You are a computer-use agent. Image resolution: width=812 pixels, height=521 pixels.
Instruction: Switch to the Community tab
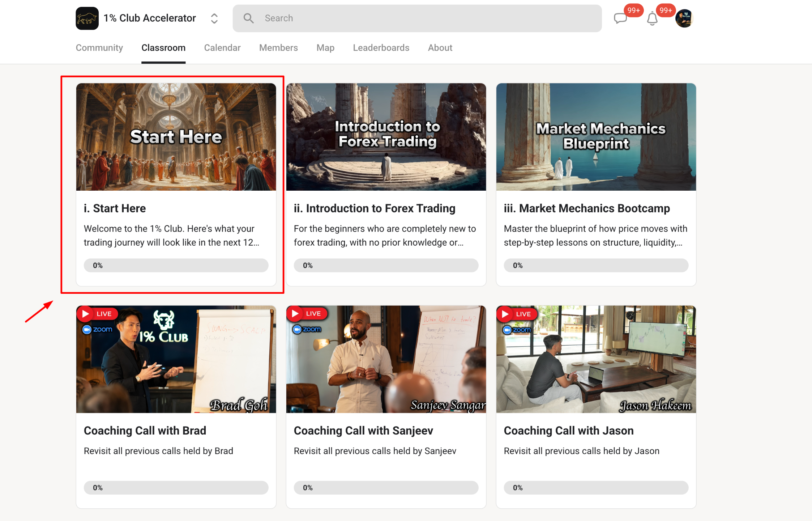point(99,48)
